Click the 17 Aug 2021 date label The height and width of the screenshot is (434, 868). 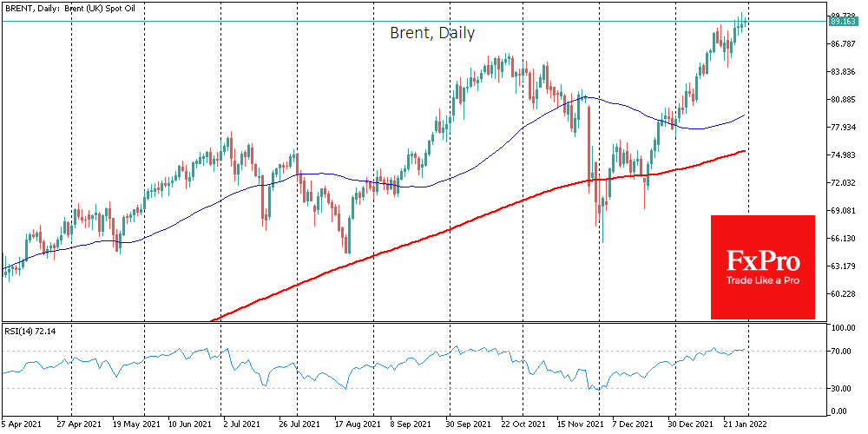coord(358,425)
